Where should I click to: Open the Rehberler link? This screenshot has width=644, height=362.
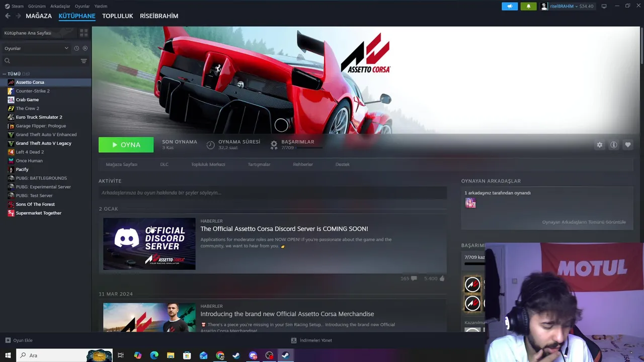coord(303,164)
